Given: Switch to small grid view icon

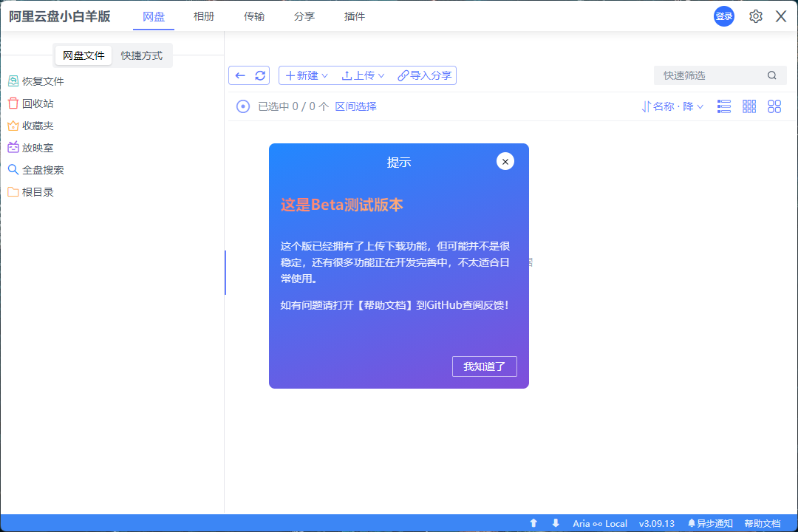Looking at the screenshot, I should [x=749, y=106].
